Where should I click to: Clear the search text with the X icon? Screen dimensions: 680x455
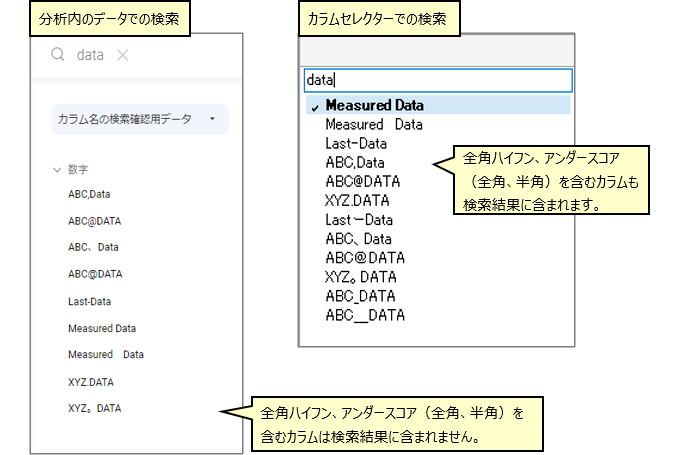pyautogui.click(x=123, y=56)
